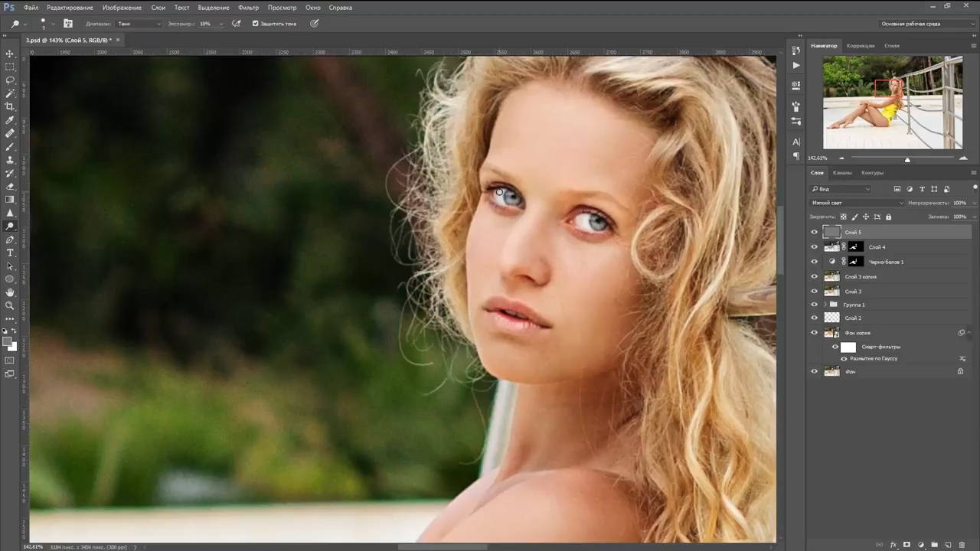Select the Dodge tool in toolbox
The width and height of the screenshot is (980, 551).
tap(10, 227)
